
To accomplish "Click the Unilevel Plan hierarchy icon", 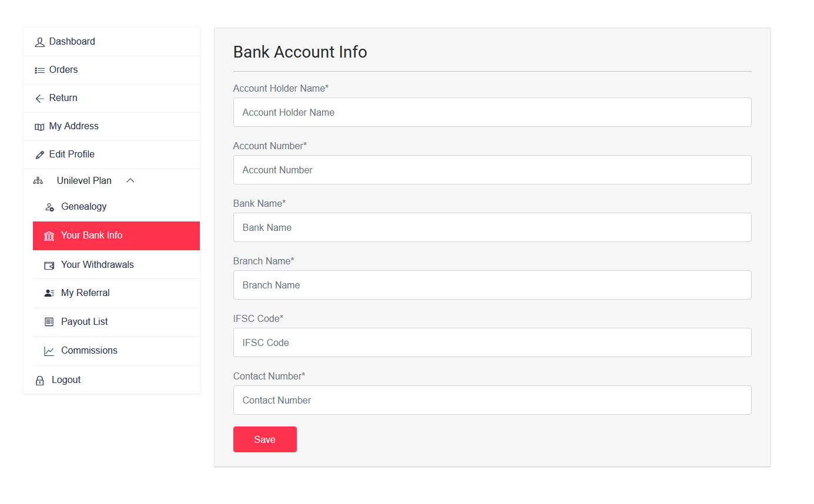I will point(38,180).
